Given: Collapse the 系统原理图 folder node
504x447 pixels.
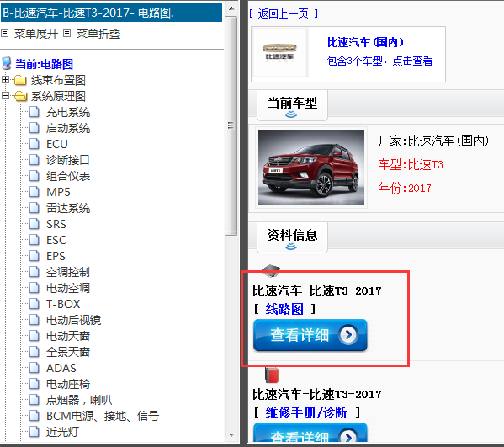Looking at the screenshot, I should 5,95.
